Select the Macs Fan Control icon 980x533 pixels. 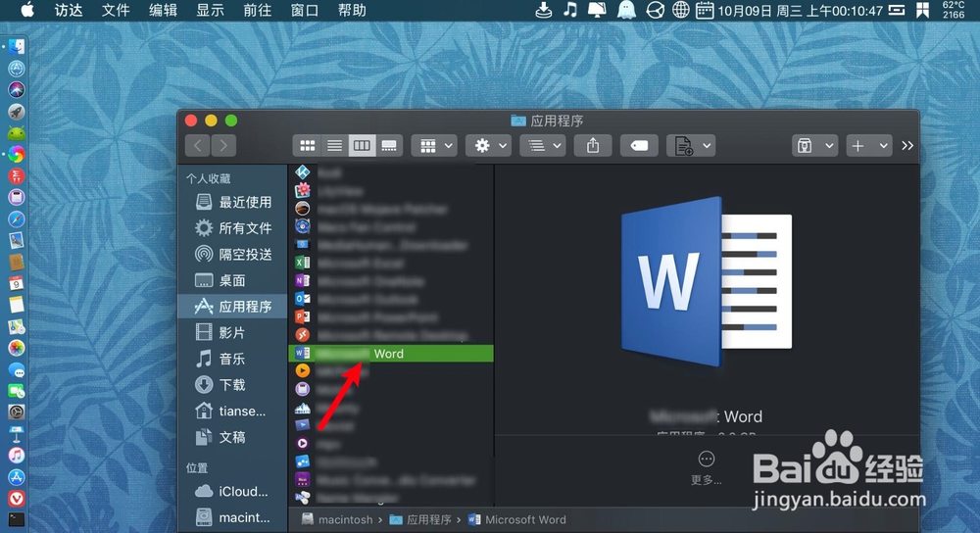[303, 226]
